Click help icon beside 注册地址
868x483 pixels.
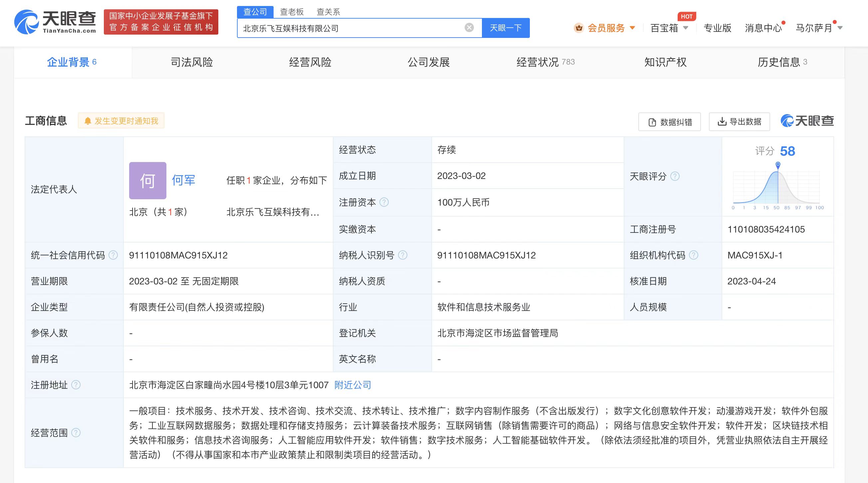point(76,385)
